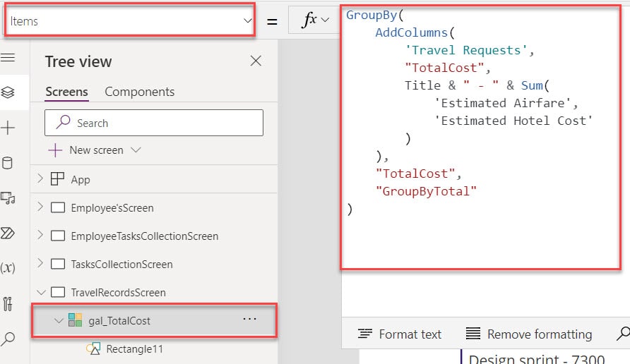
Task: Click the gal_TotalCost gallery icon
Action: pos(75,320)
